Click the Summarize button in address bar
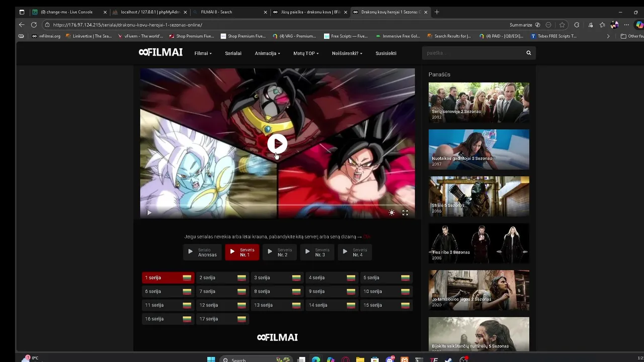Image resolution: width=644 pixels, height=362 pixels. click(525, 25)
